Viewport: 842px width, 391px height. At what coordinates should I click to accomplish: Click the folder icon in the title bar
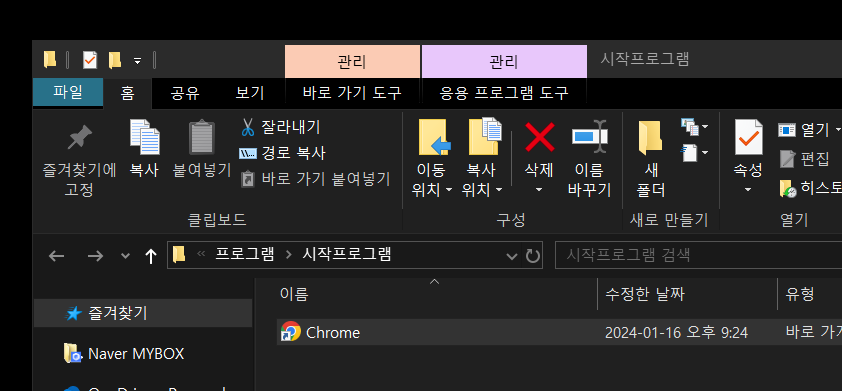pyautogui.click(x=50, y=60)
